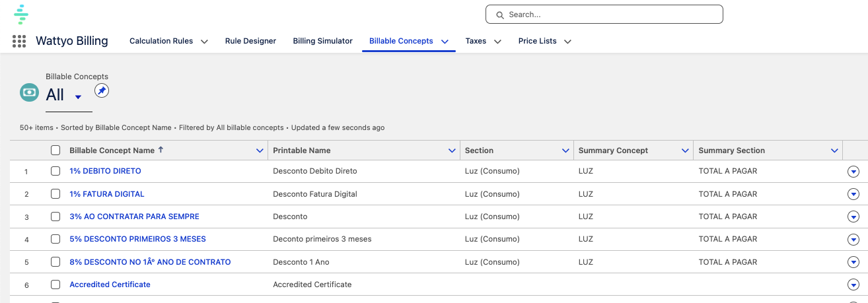Open row actions for 1% DEBITO DIRETO
Screen dimensions: 868x303
pos(853,172)
